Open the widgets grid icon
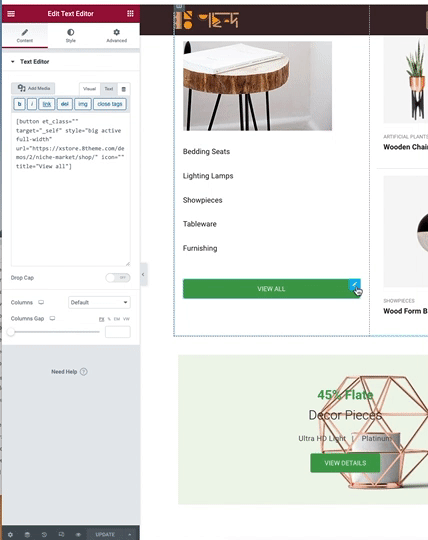The height and width of the screenshot is (540, 428). tap(130, 13)
